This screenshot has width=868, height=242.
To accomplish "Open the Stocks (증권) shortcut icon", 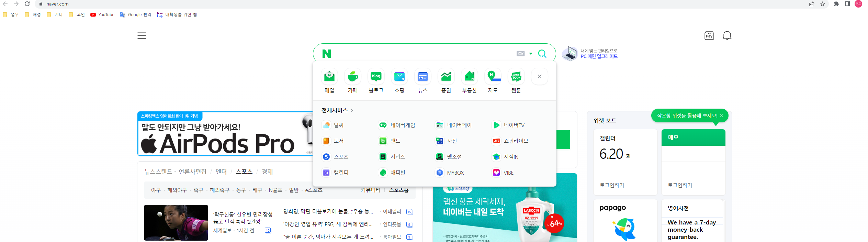I will pyautogui.click(x=446, y=77).
